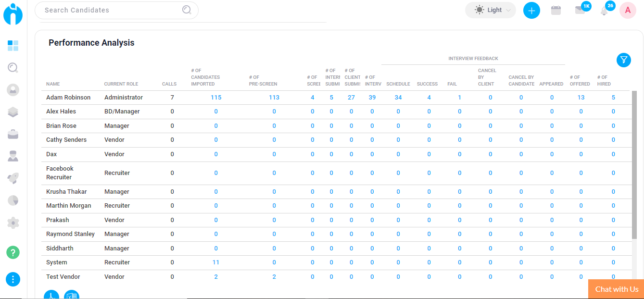Click the SUCCESS column header
The height and width of the screenshot is (299, 644).
tap(427, 84)
